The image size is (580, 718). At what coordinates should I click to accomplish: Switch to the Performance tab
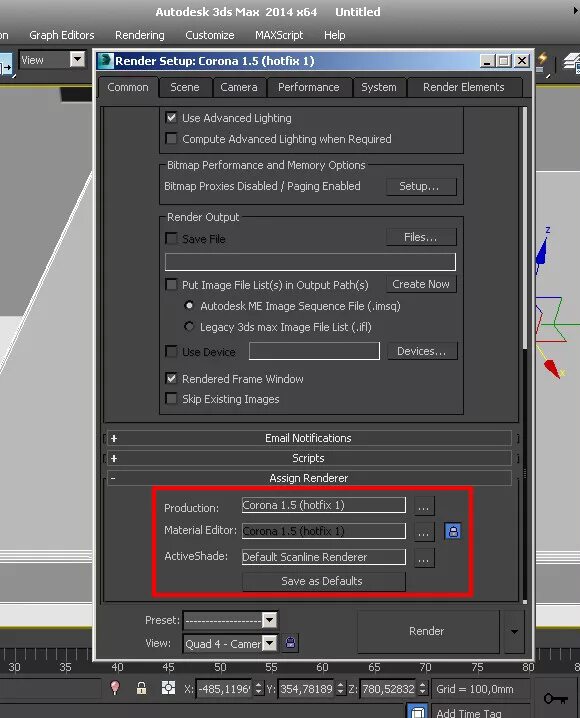pyautogui.click(x=309, y=87)
